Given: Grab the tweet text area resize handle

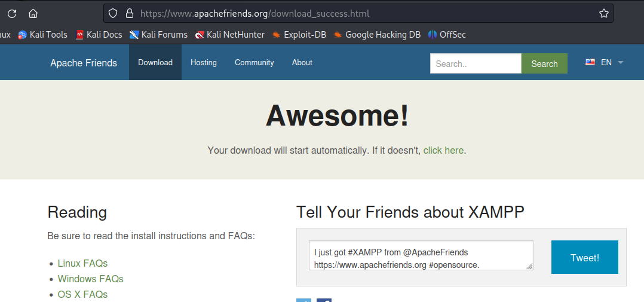Looking at the screenshot, I should 529,267.
